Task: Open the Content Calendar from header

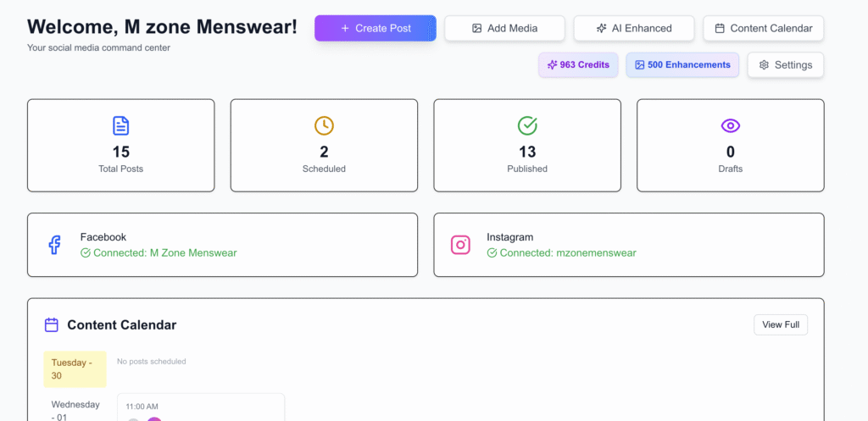Action: point(763,28)
